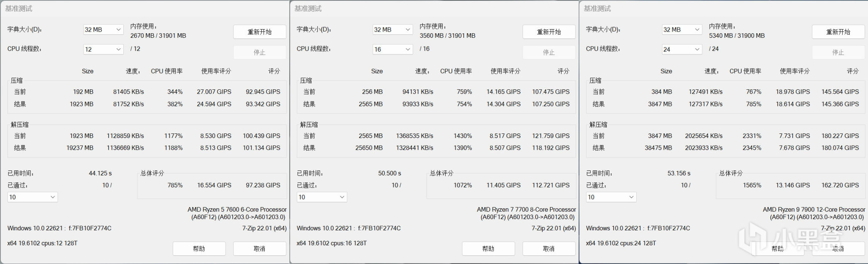Select total rating 97.238 GIPS

tap(263, 185)
